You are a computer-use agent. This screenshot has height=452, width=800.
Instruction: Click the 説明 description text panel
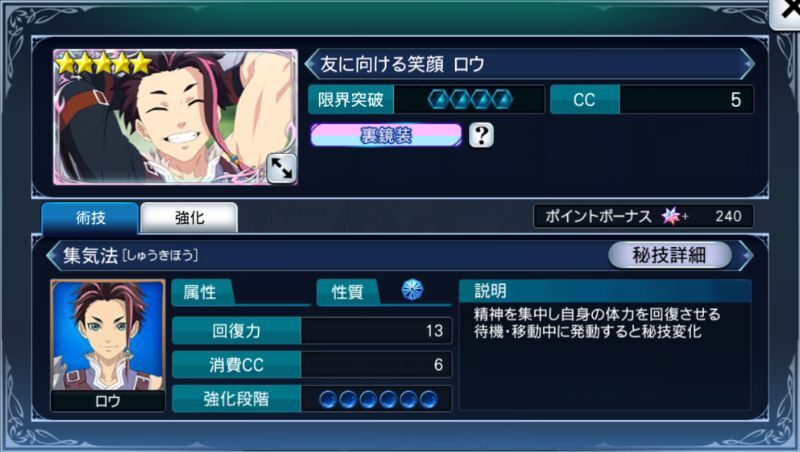[605, 345]
